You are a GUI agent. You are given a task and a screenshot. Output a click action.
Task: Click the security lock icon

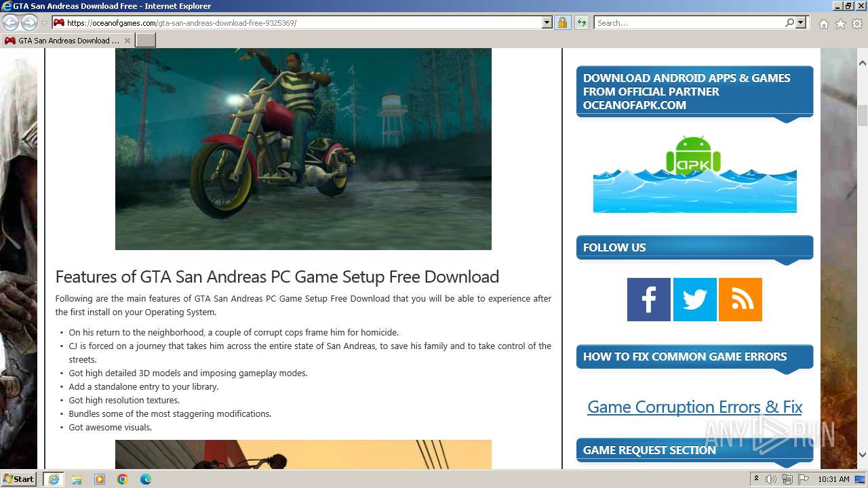(x=562, y=23)
